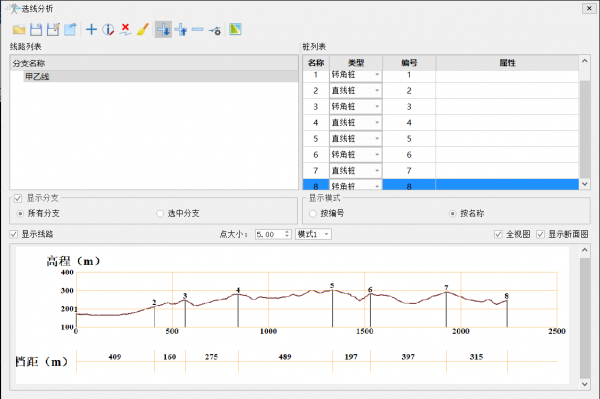
Task: Click the export icon with arrow
Action: tap(70, 29)
